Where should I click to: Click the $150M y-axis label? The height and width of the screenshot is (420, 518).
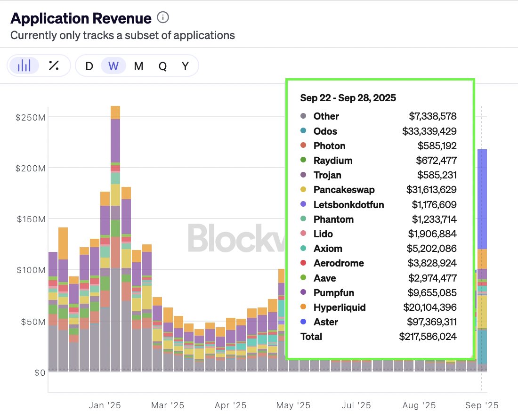pos(31,219)
